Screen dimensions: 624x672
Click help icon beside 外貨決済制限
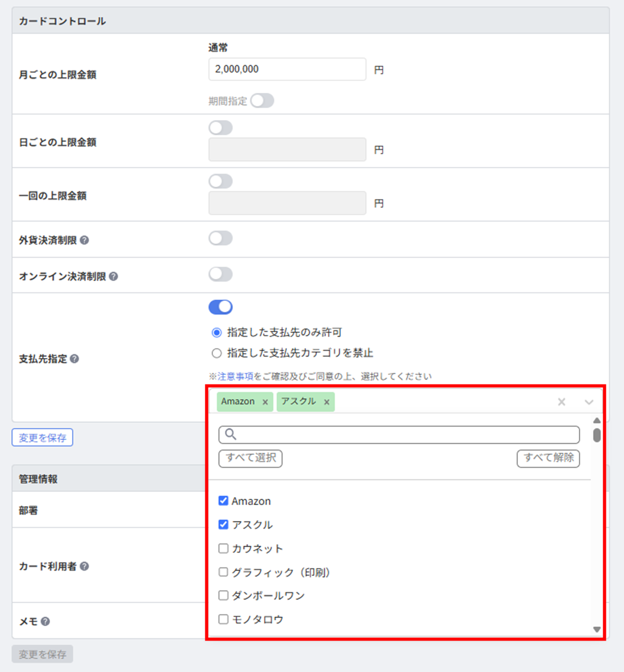(84, 241)
